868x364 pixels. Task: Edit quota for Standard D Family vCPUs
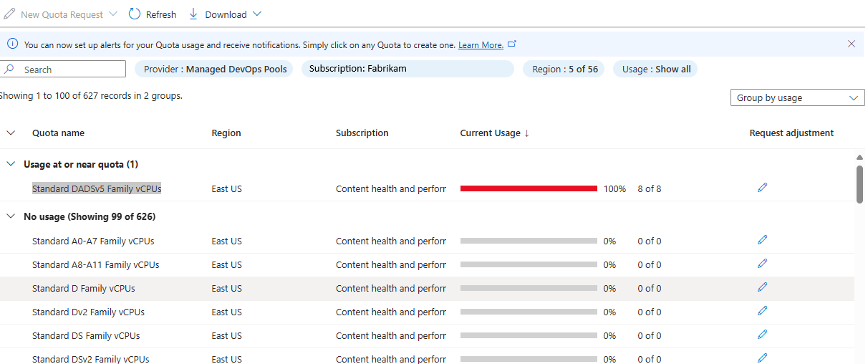(x=762, y=287)
